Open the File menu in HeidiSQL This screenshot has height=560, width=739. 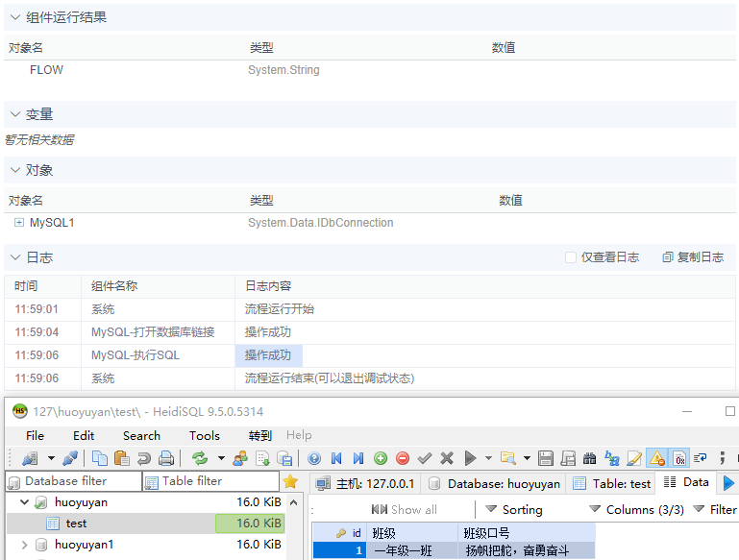(x=35, y=436)
